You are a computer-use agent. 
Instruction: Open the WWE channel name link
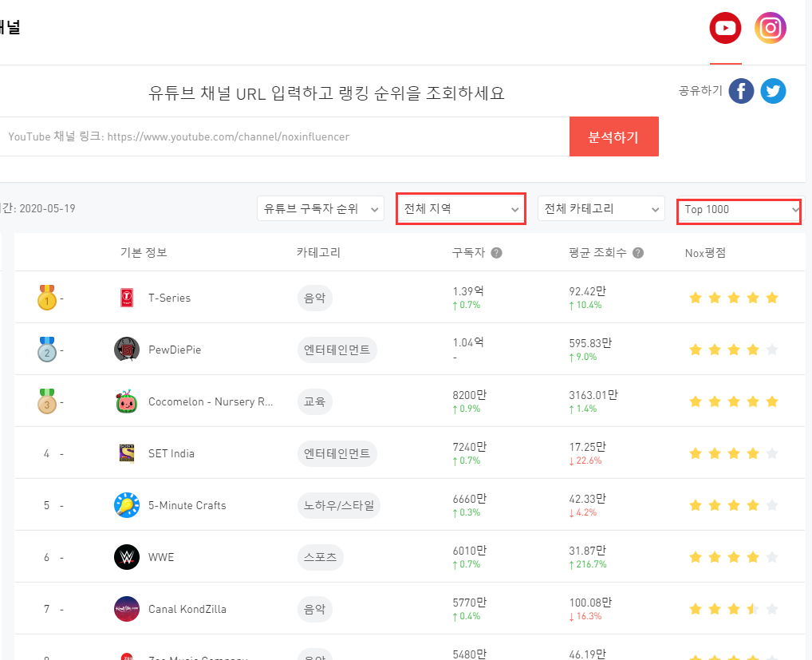(161, 557)
